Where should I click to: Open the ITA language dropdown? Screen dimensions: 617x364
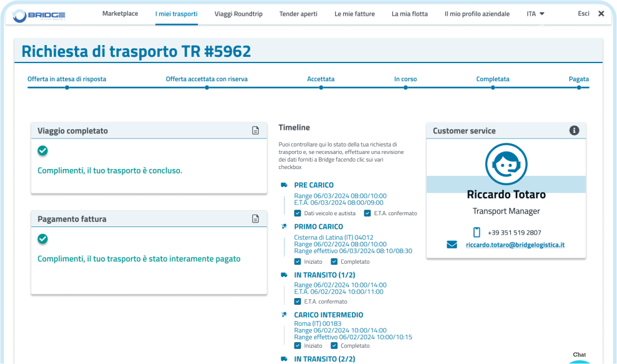click(535, 14)
